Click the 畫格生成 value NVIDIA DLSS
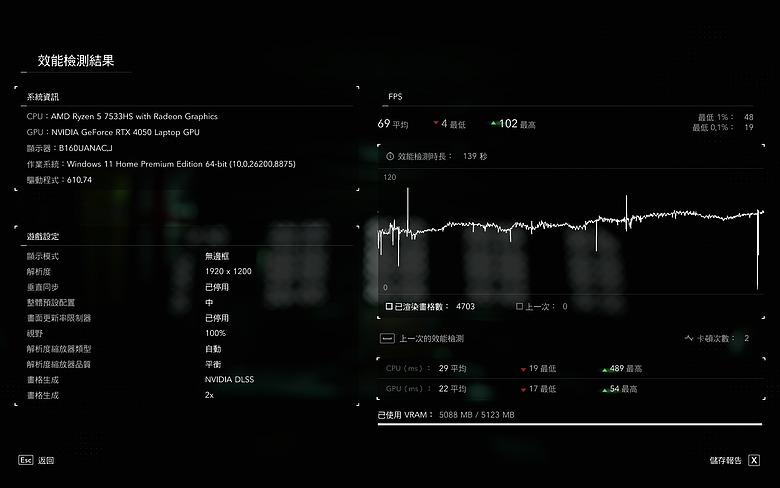This screenshot has height=488, width=780. (229, 380)
